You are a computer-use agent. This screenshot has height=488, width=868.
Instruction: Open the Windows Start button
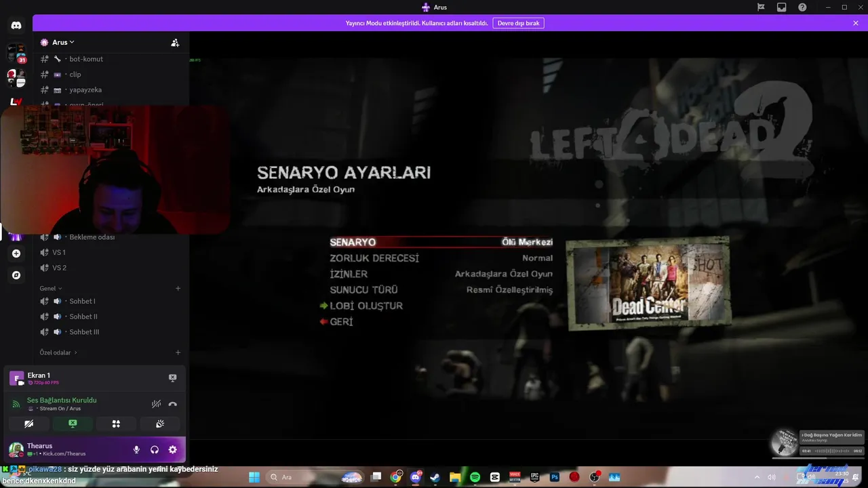coord(254,477)
